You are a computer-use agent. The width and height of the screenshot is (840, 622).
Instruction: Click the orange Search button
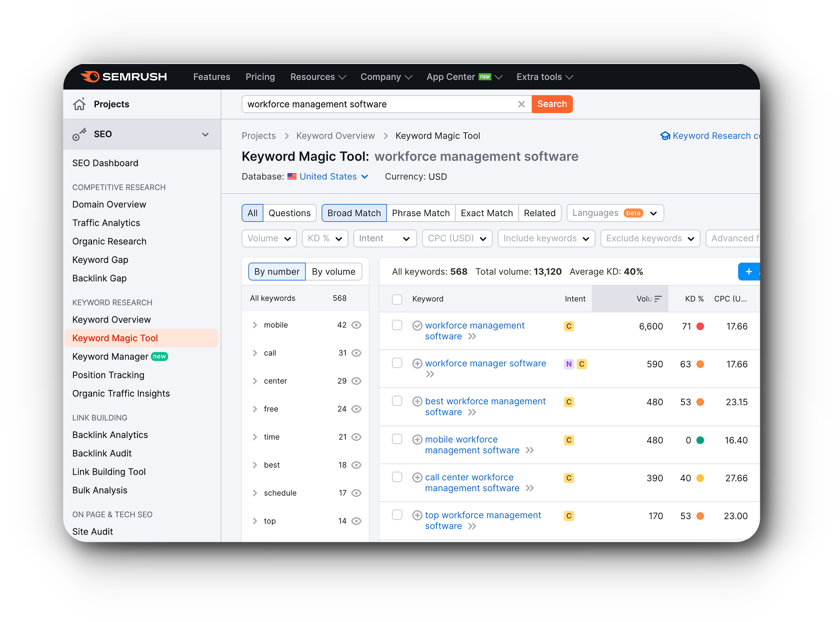(x=552, y=104)
